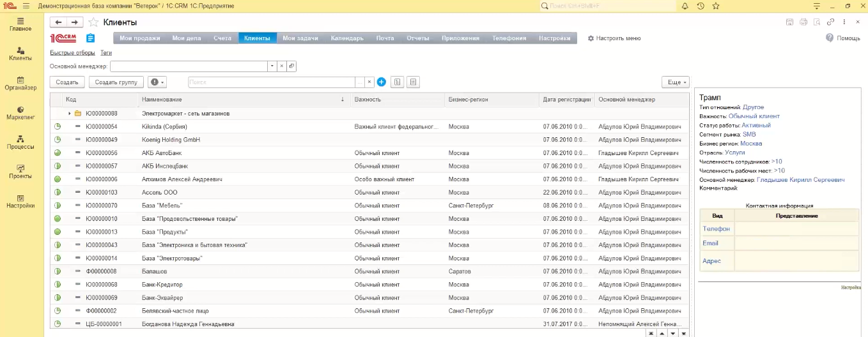Click into the Поиск search field

click(x=271, y=82)
